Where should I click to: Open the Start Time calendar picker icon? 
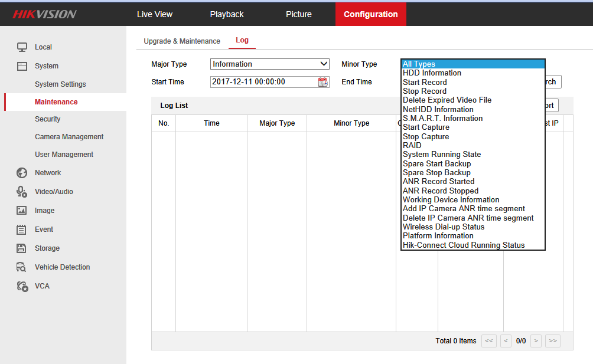(323, 82)
